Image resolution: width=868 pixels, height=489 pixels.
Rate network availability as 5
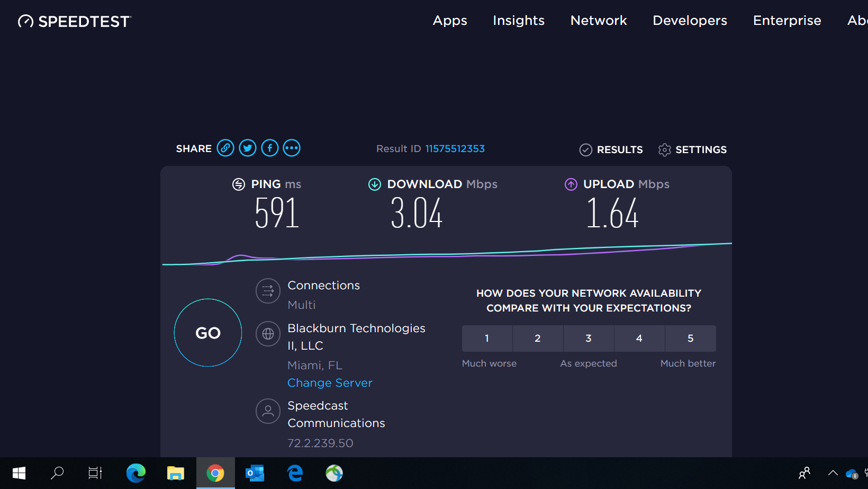pyautogui.click(x=691, y=339)
